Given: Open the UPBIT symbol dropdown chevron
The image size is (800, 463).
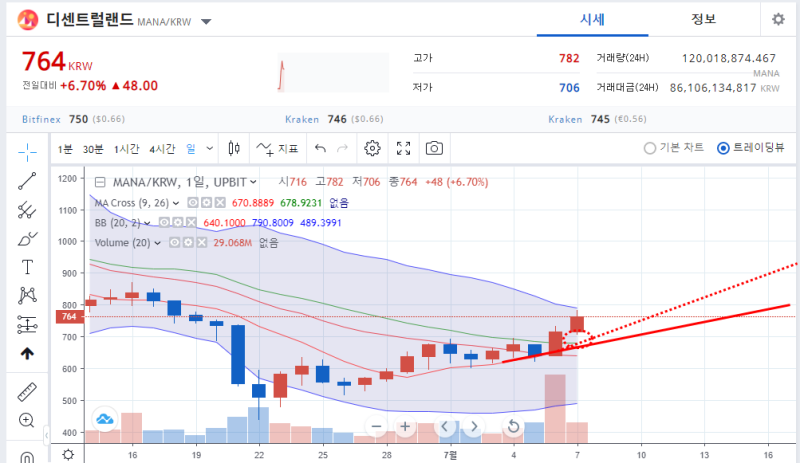Looking at the screenshot, I should tap(253, 182).
